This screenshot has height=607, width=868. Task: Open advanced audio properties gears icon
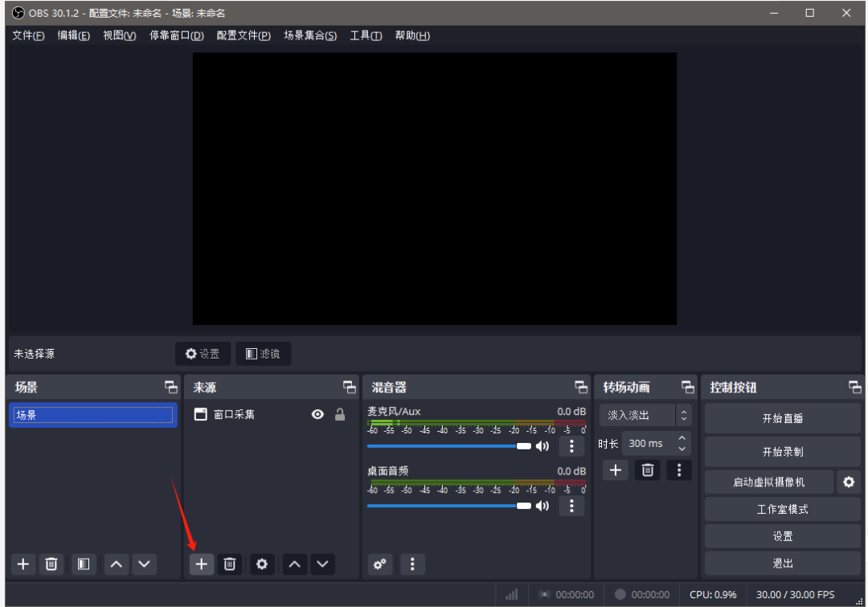(380, 564)
